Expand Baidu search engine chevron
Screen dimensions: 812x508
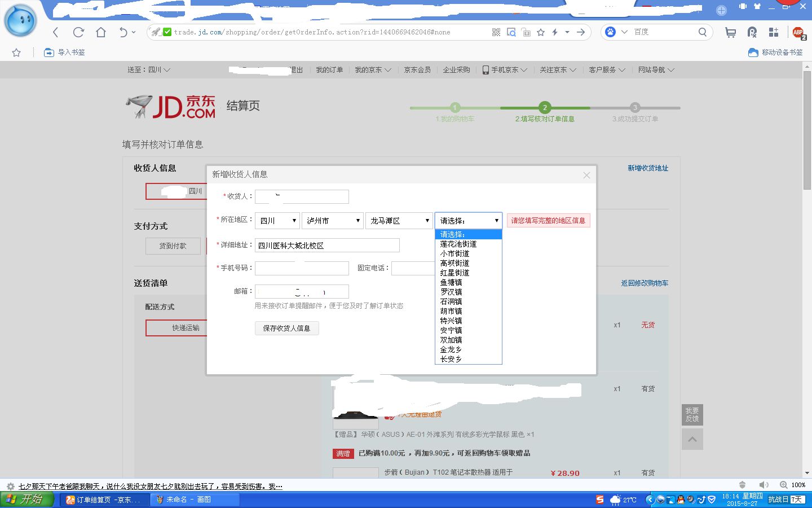624,32
